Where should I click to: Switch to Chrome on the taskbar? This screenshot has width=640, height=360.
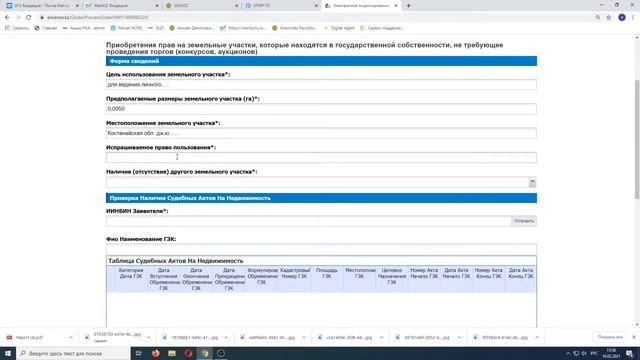tap(204, 353)
